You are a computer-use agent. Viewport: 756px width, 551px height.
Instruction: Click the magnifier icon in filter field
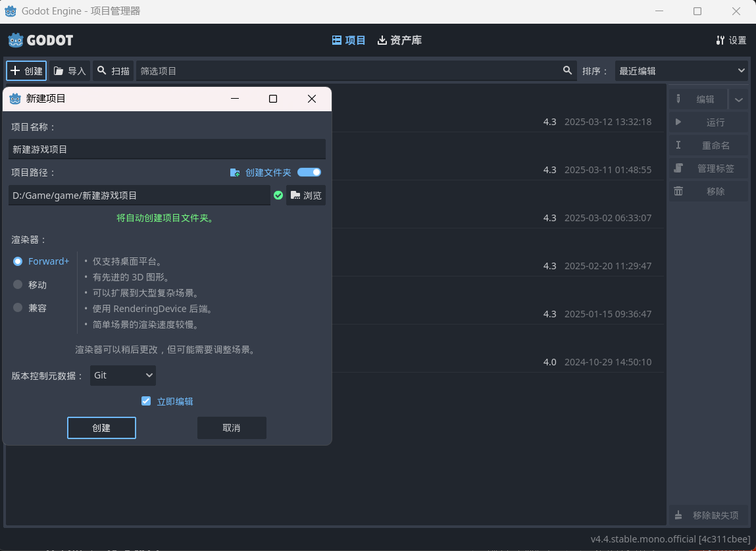tap(567, 70)
